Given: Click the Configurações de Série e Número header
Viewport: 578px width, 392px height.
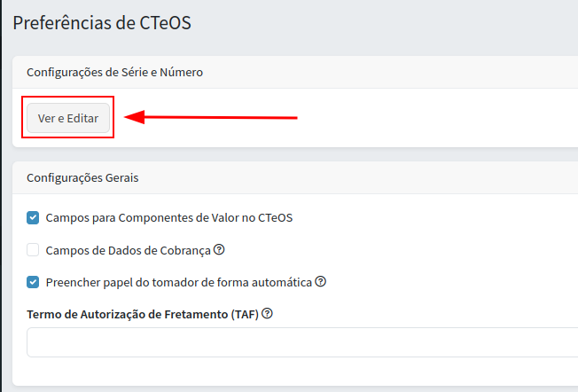Looking at the screenshot, I should point(115,72).
